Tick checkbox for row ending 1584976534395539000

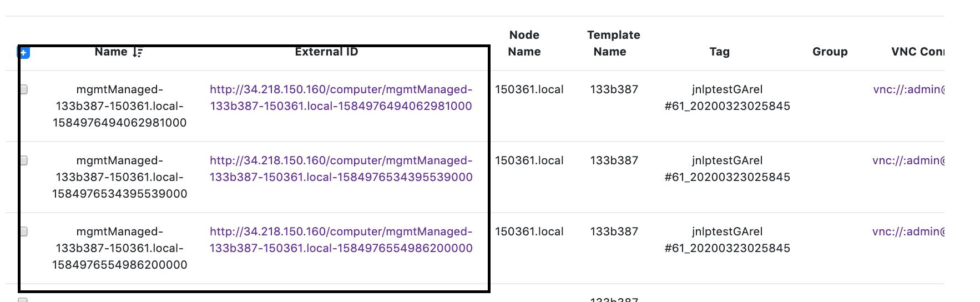coord(23,160)
